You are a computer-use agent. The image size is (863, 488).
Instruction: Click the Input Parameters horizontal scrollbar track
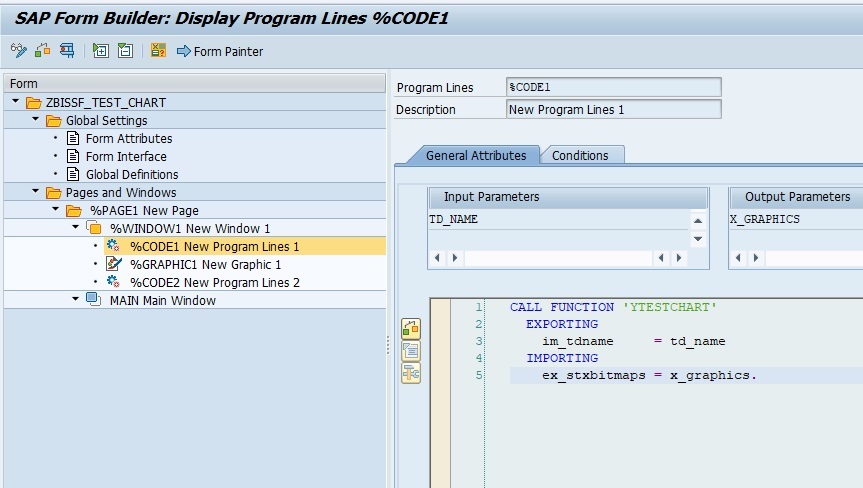[x=558, y=257]
